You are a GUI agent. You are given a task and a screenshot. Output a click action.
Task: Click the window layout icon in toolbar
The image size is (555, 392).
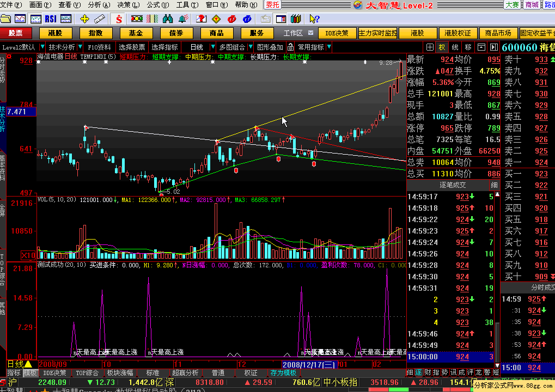[281, 19]
